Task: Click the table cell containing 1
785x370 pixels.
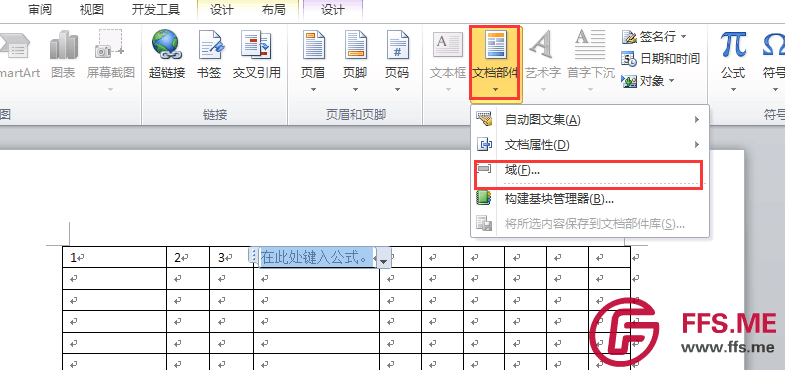Action: [115, 257]
